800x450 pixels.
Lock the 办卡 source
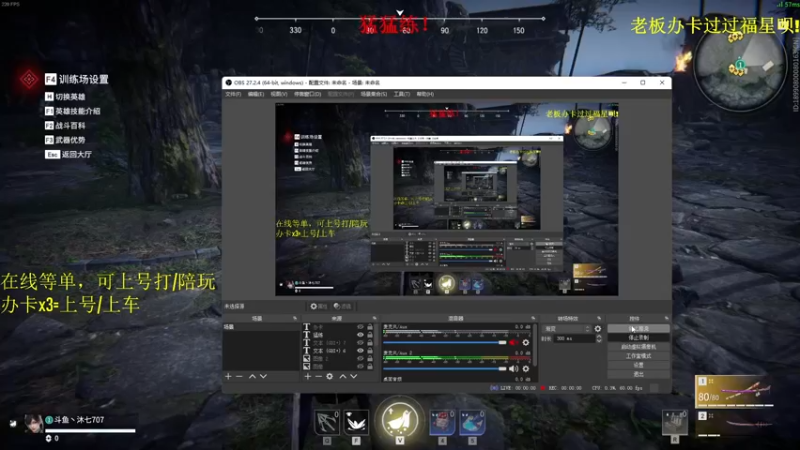click(370, 327)
